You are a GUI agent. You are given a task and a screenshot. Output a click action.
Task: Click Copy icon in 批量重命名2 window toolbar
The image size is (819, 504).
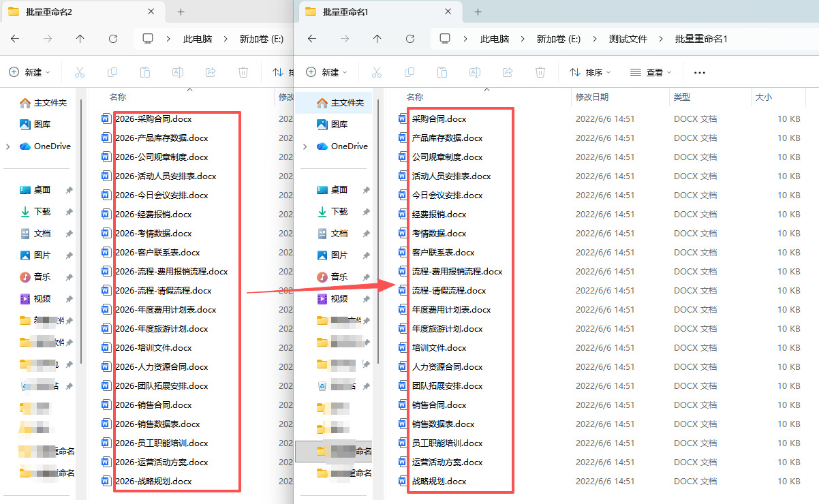(112, 72)
